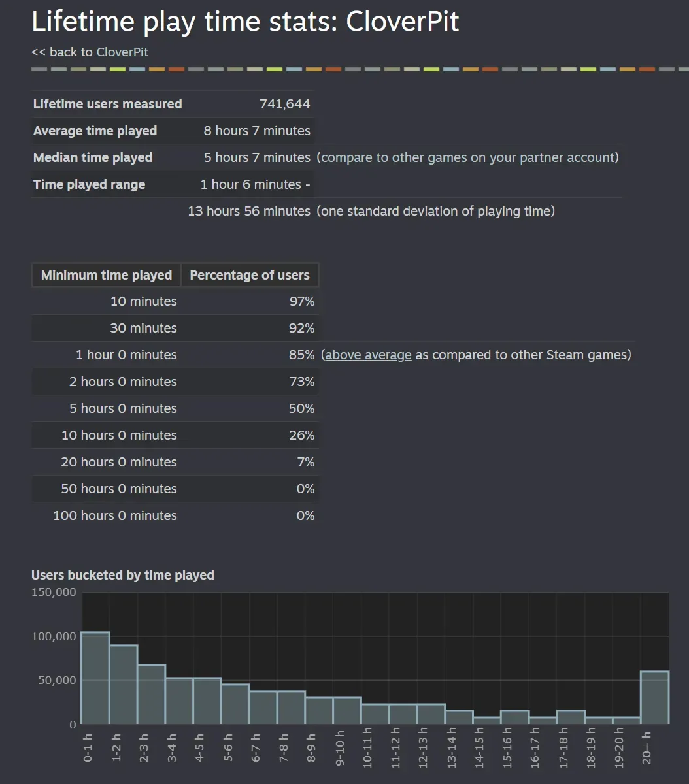689x784 pixels.
Task: Select the Minimum time played column header
Action: [105, 275]
